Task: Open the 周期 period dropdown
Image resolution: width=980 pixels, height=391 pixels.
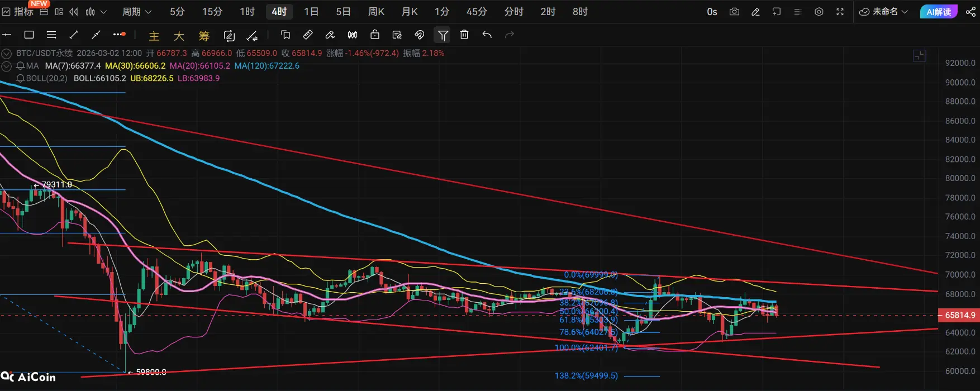Action: [137, 12]
